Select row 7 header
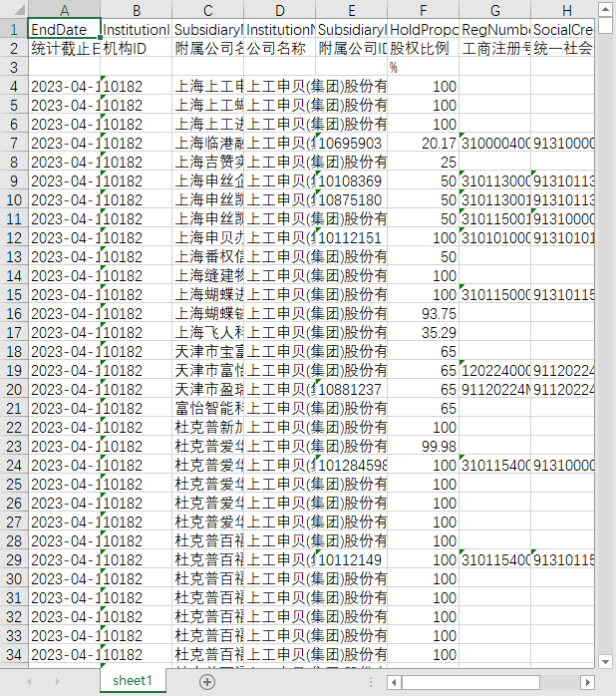This screenshot has height=696, width=616. 14,143
